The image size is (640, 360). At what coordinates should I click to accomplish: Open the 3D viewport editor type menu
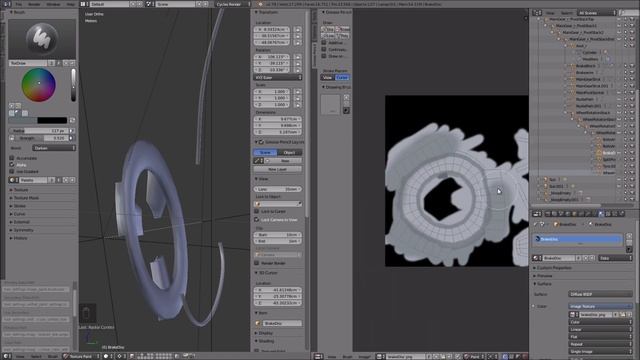coord(7,356)
